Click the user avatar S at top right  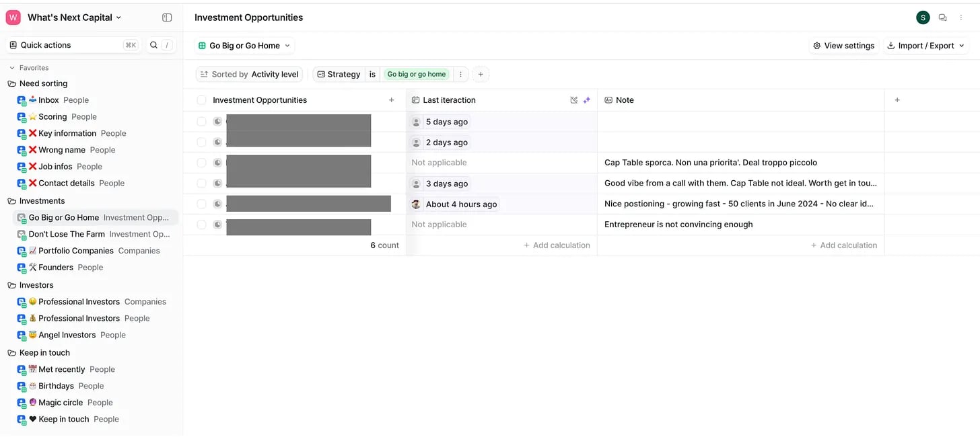click(x=923, y=17)
